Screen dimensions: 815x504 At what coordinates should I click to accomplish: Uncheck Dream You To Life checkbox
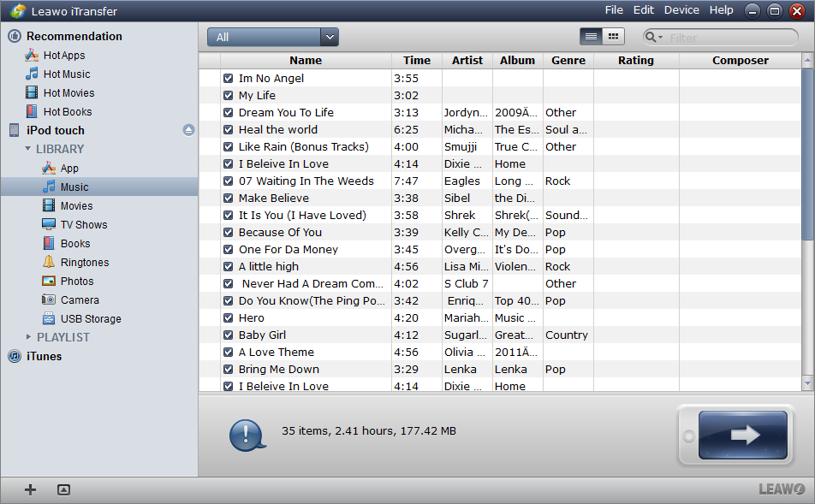pos(229,112)
